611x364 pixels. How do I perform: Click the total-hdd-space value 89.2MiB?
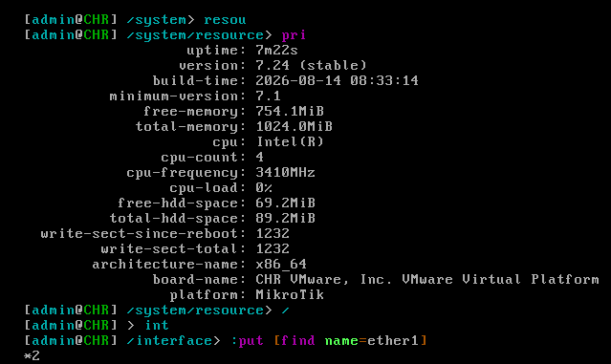coord(285,218)
